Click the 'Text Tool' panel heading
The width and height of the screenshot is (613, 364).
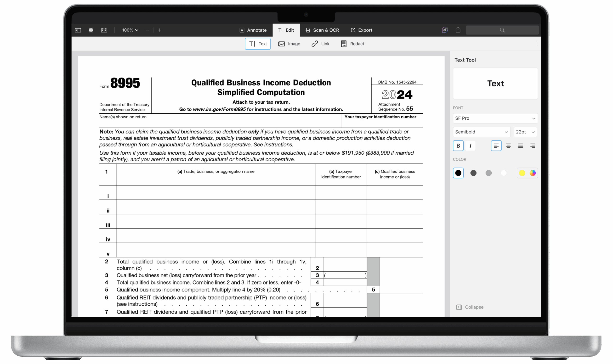click(465, 60)
